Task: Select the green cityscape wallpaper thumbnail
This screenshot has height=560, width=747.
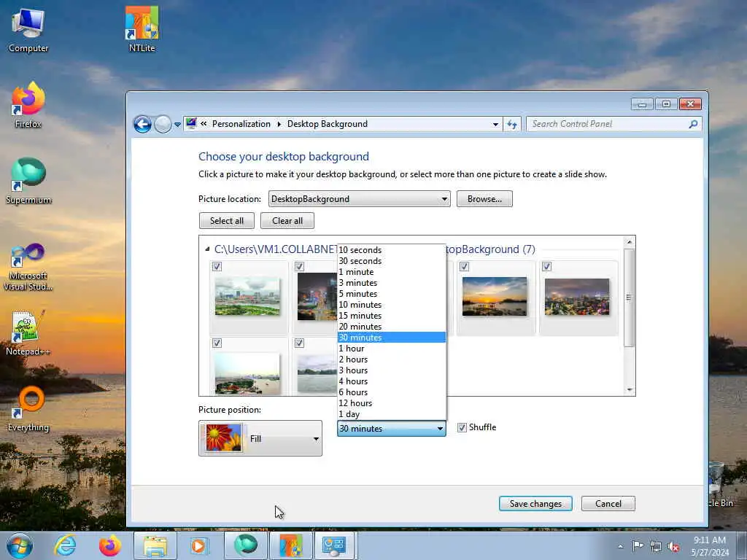Action: pos(247,296)
